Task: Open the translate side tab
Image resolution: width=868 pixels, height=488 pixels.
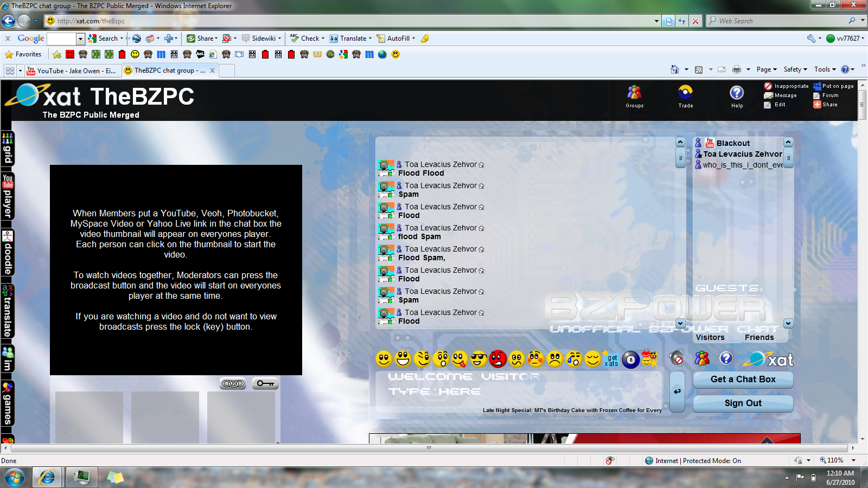Action: [x=8, y=311]
